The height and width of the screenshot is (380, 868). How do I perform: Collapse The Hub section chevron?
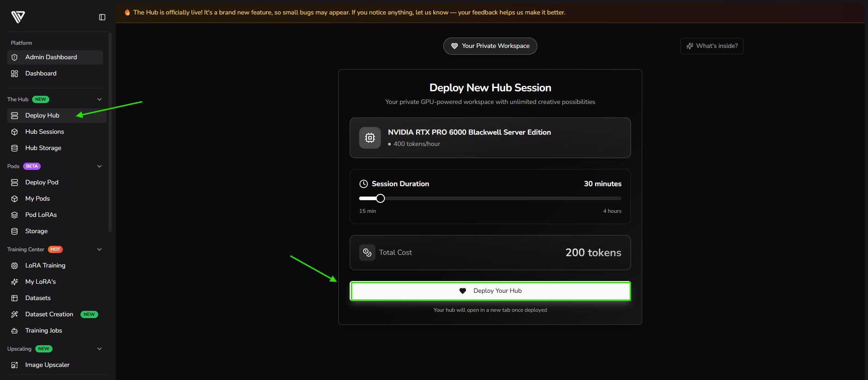click(x=100, y=99)
